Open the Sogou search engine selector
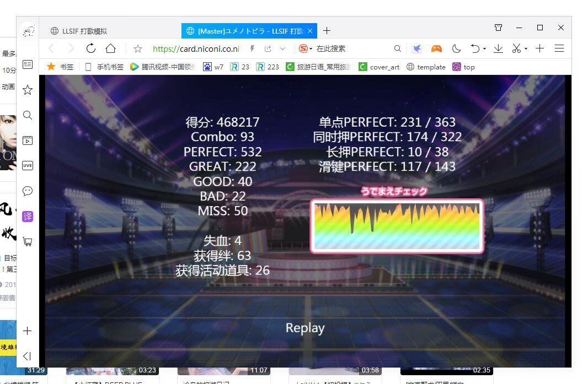The width and height of the screenshot is (588, 384). pos(305,48)
